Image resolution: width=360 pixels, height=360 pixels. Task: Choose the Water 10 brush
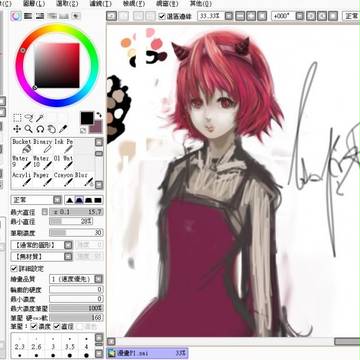click(x=42, y=162)
